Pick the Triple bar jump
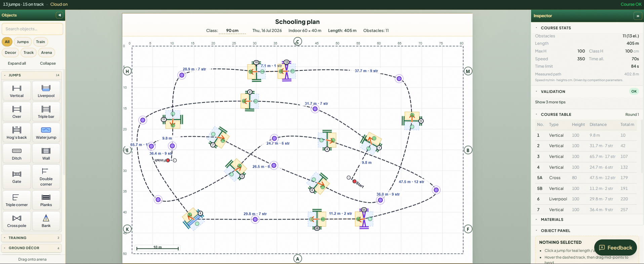The image size is (644, 264). click(x=46, y=111)
